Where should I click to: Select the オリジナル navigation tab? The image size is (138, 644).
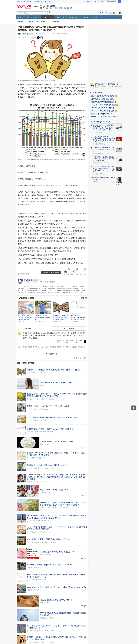tap(60, 17)
